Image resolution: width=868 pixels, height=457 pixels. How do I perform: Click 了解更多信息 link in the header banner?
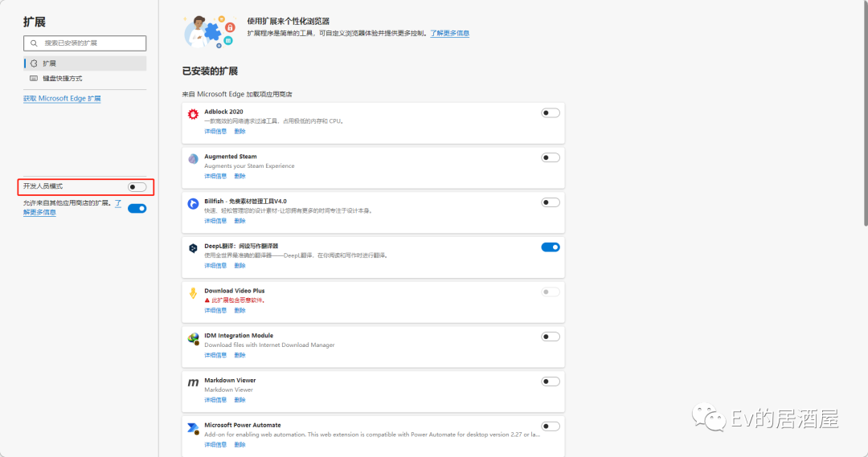pyautogui.click(x=449, y=34)
